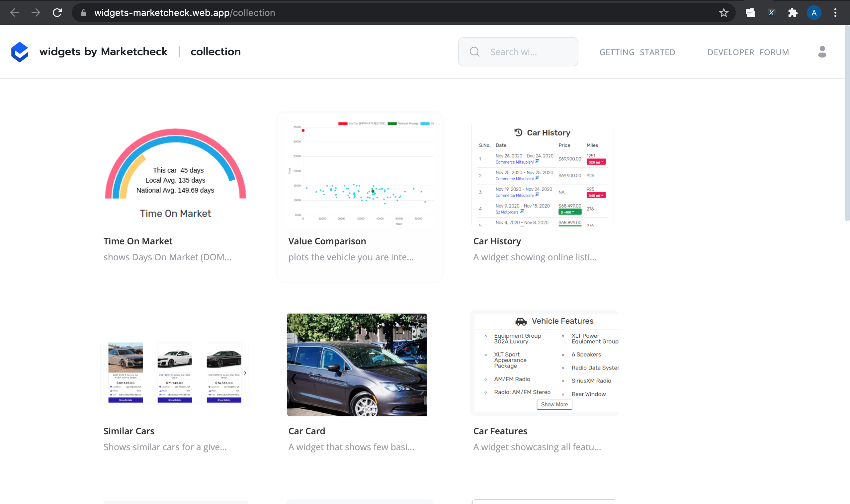Open DEVELOPER FORUM

pos(748,52)
